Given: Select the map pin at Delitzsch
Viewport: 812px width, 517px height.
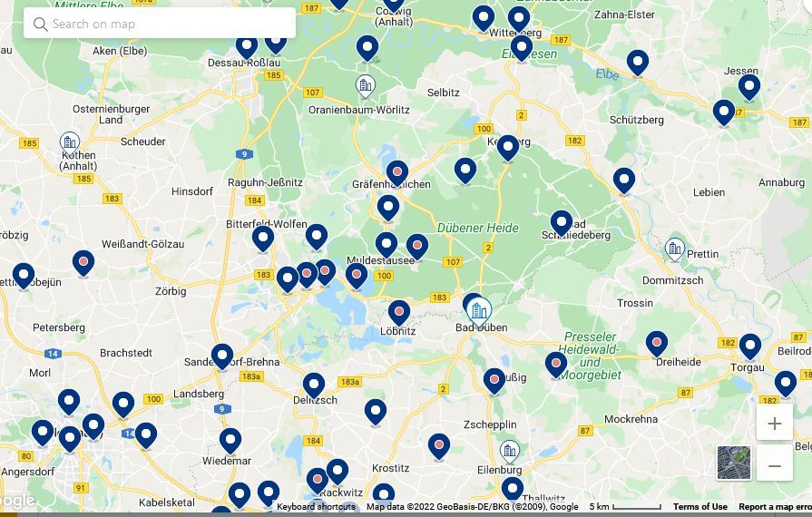Looking at the screenshot, I should 314,386.
